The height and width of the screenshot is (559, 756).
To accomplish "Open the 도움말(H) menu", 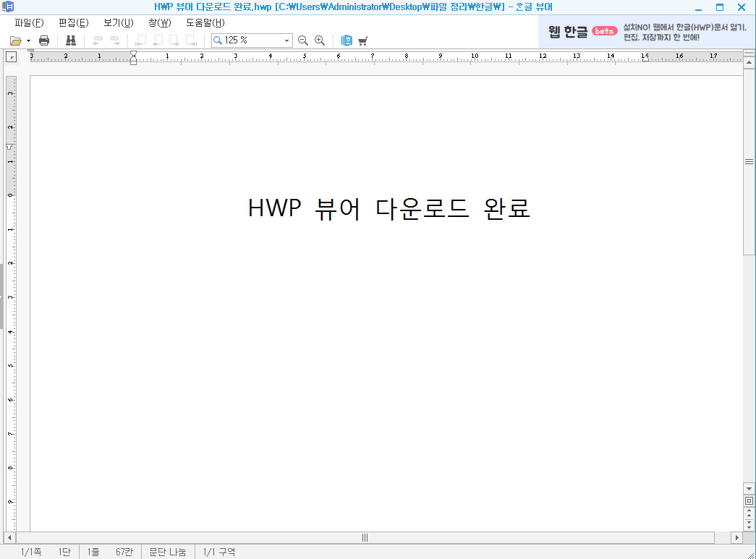I will point(205,22).
